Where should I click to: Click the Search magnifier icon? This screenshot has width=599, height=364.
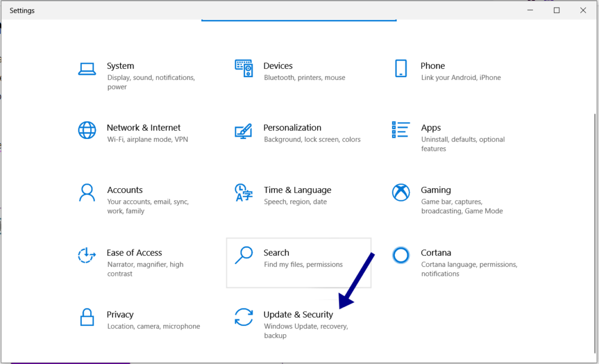click(x=243, y=255)
